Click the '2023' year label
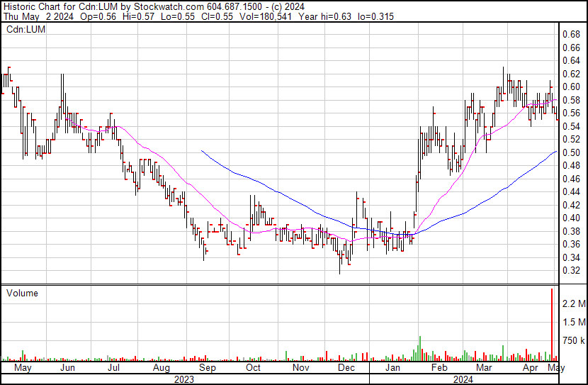This screenshot has width=588, height=385. point(184,379)
